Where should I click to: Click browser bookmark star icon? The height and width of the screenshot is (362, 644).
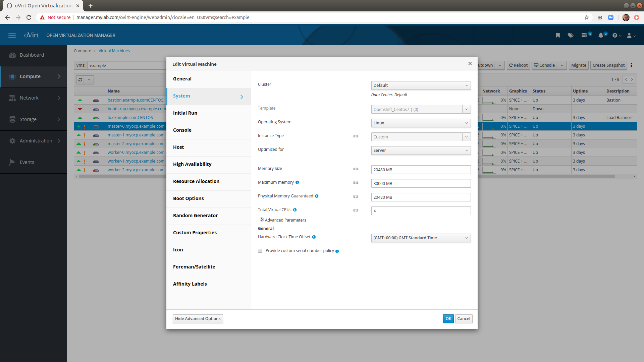(x=587, y=17)
